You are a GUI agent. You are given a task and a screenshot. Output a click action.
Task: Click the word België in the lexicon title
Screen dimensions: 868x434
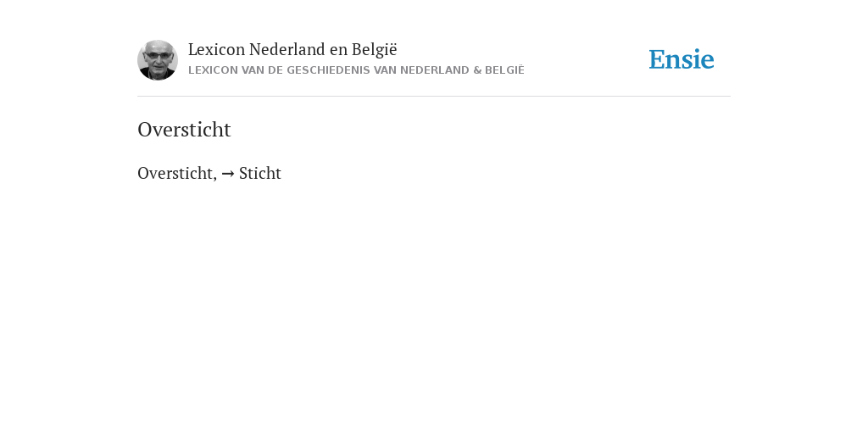[x=375, y=49]
